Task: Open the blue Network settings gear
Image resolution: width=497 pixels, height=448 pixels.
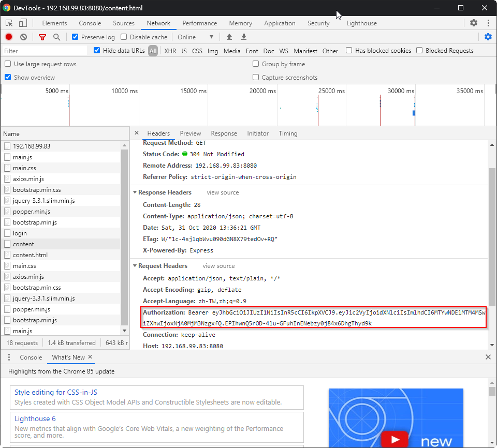Action: (488, 37)
